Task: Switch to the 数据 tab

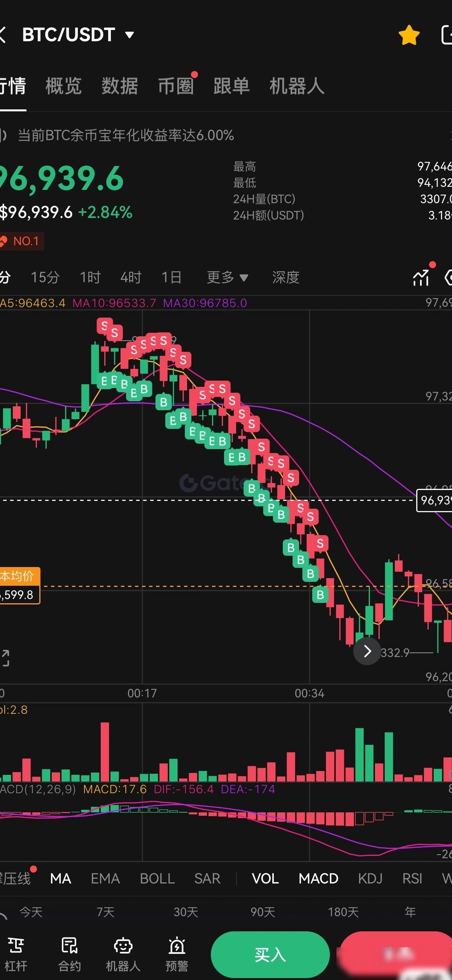Action: coord(120,86)
